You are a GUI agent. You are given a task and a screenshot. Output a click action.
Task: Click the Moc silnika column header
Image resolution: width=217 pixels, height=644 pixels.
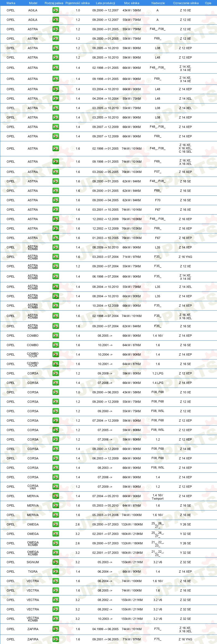coord(132,3)
